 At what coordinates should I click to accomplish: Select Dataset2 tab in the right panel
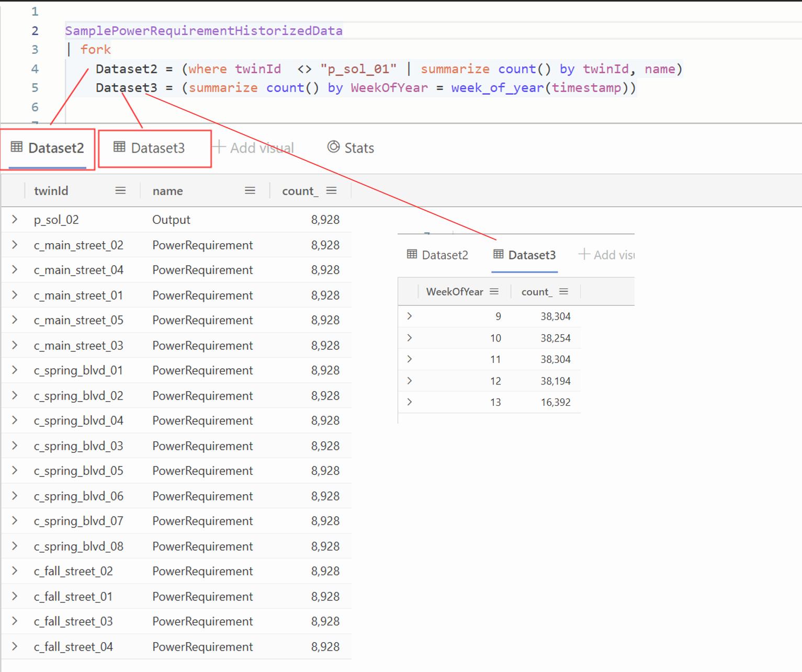444,255
